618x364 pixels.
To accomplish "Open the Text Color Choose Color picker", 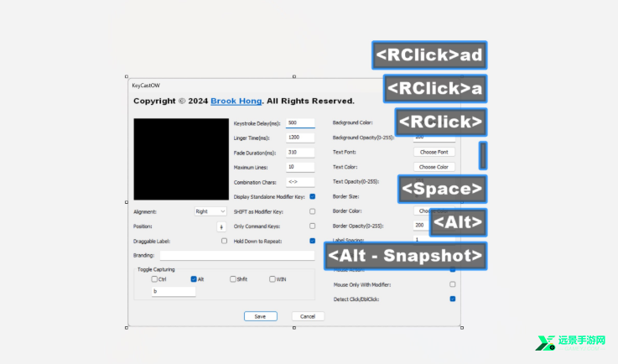I will 434,167.
